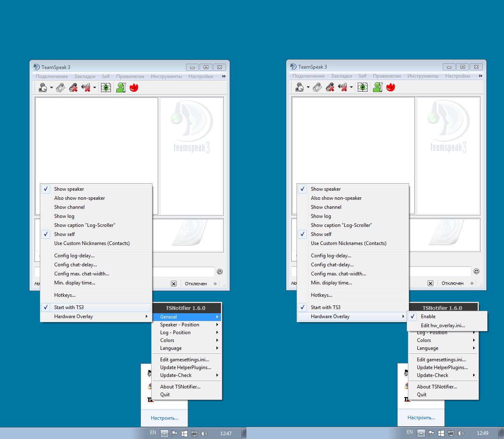The height and width of the screenshot is (439, 504).
Task: Click the X box icon beside Отключен, left window
Action: [x=174, y=284]
